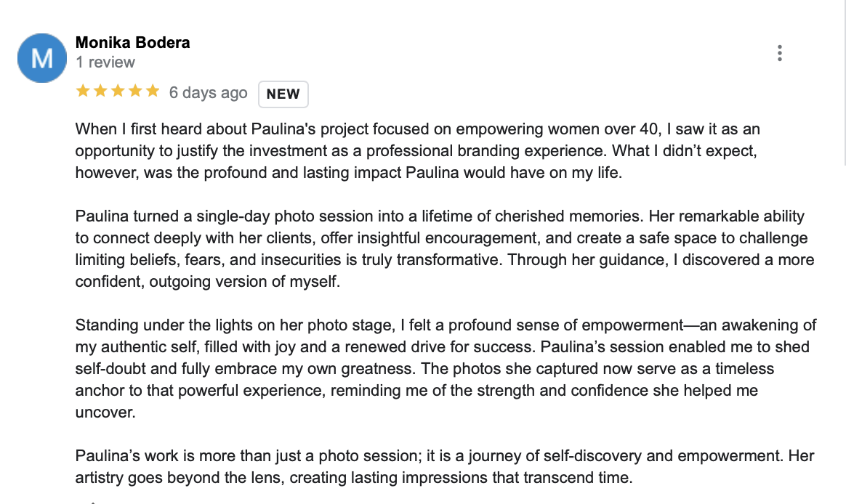Click the first star in the rating
The width and height of the screenshot is (846, 504).
click(82, 92)
